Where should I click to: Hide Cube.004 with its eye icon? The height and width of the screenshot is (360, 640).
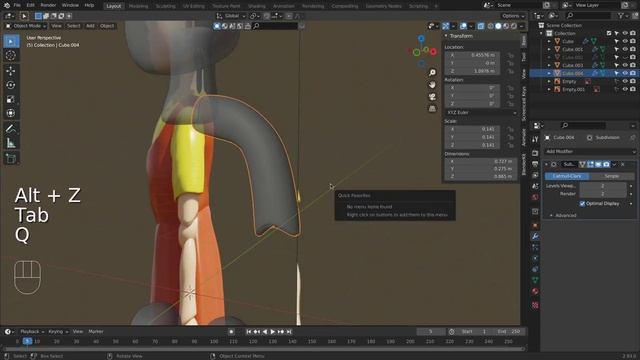624,73
